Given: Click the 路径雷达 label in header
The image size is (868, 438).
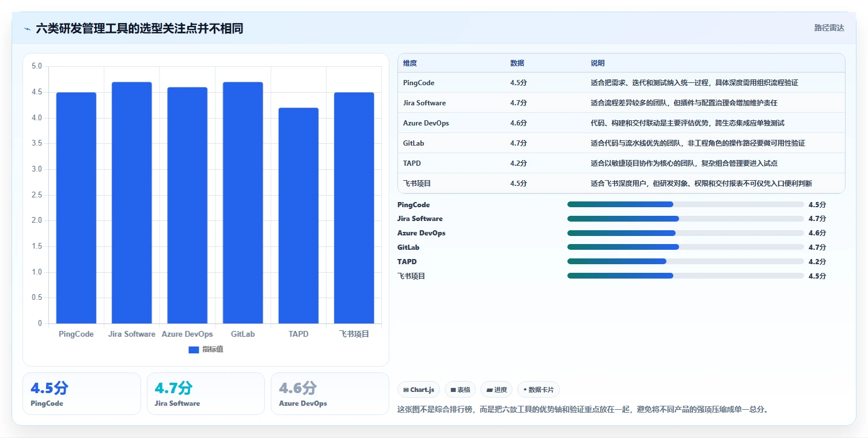Looking at the screenshot, I should point(829,28).
